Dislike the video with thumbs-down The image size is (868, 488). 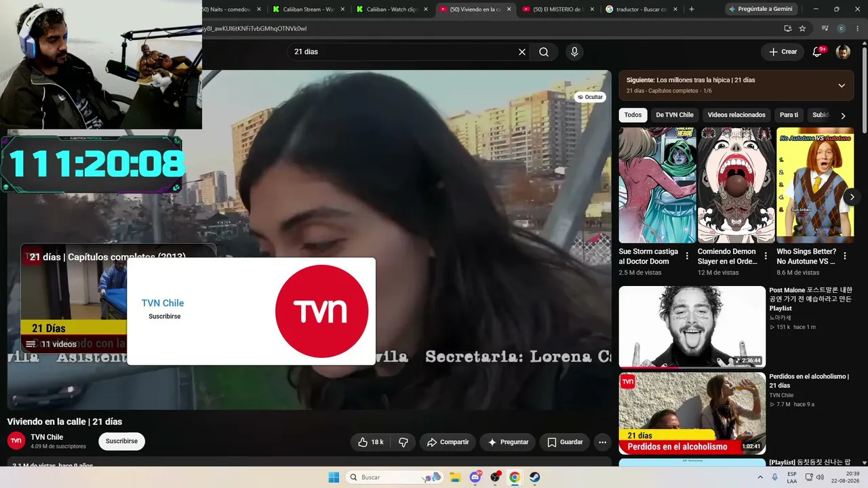click(x=403, y=442)
